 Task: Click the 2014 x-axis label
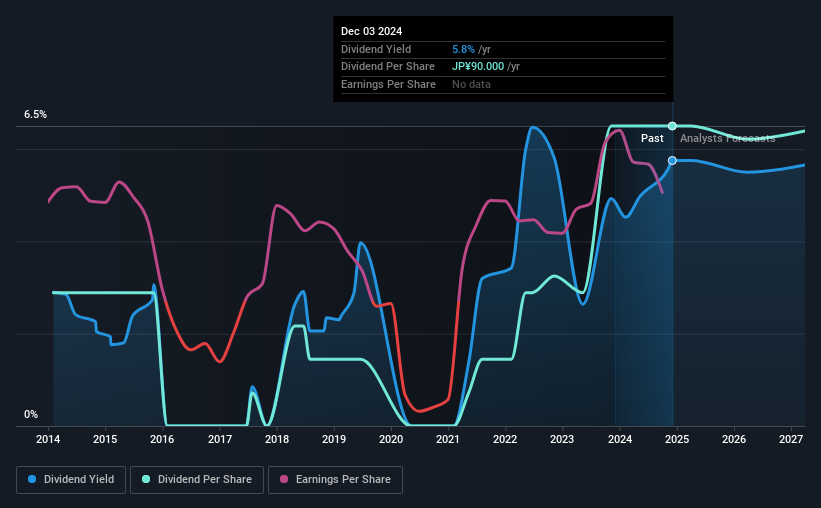coord(48,439)
